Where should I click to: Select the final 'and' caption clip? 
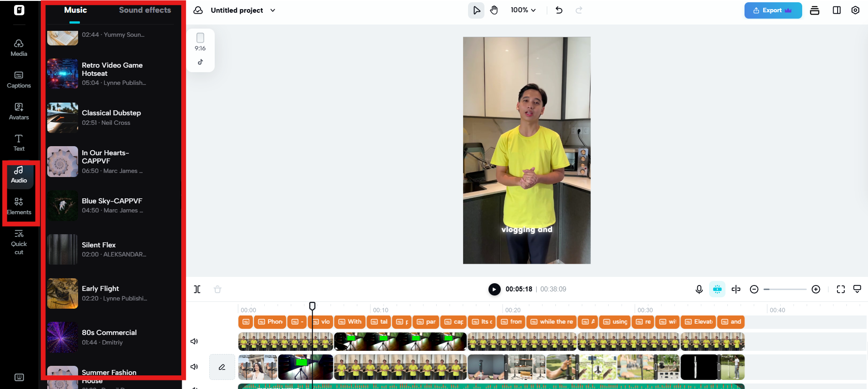731,322
